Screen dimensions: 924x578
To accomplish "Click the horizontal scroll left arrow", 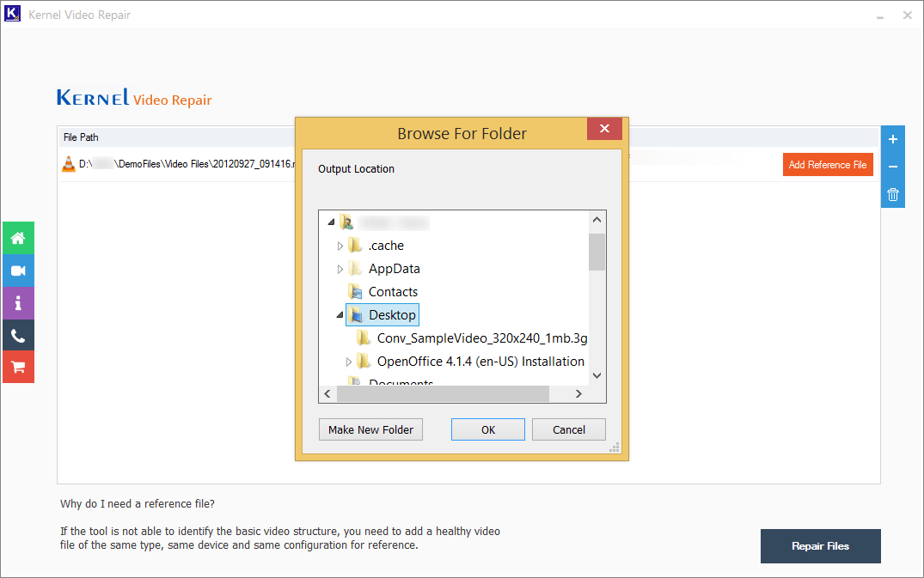I will tap(327, 393).
